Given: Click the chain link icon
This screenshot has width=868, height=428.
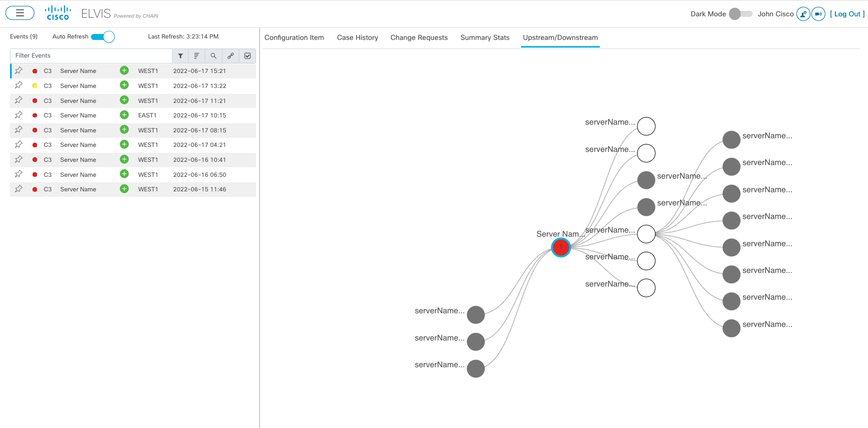Looking at the screenshot, I should point(231,56).
